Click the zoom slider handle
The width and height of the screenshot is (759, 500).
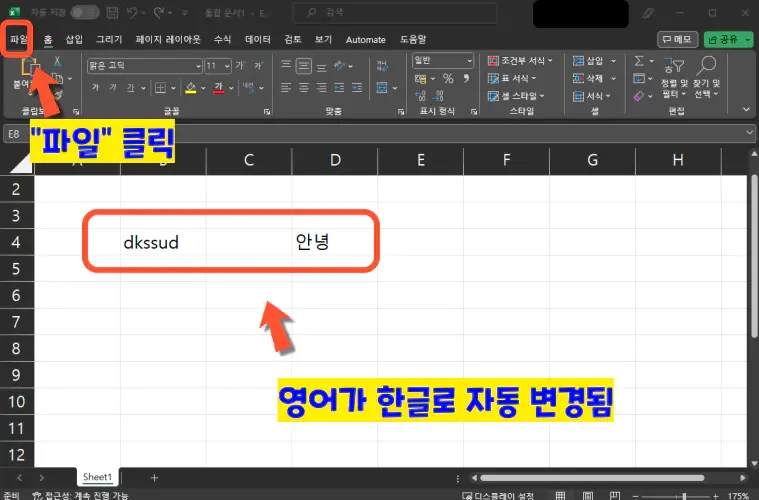[x=683, y=496]
